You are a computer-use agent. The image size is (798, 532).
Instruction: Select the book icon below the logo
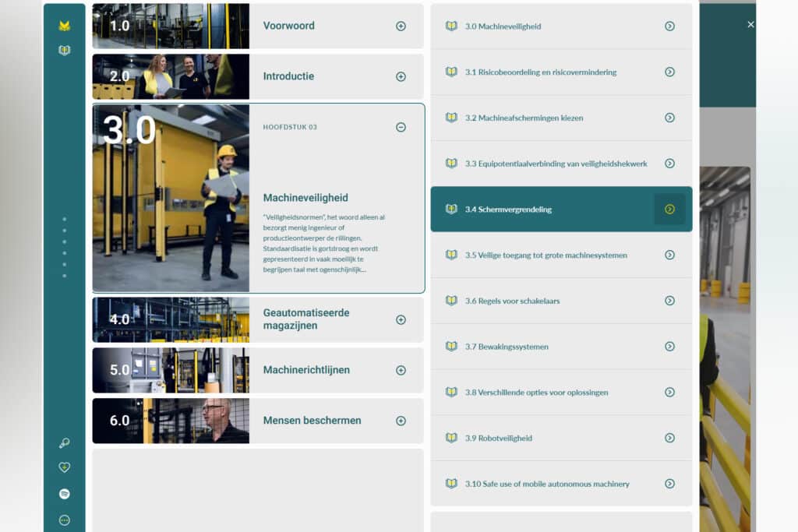pyautogui.click(x=65, y=50)
